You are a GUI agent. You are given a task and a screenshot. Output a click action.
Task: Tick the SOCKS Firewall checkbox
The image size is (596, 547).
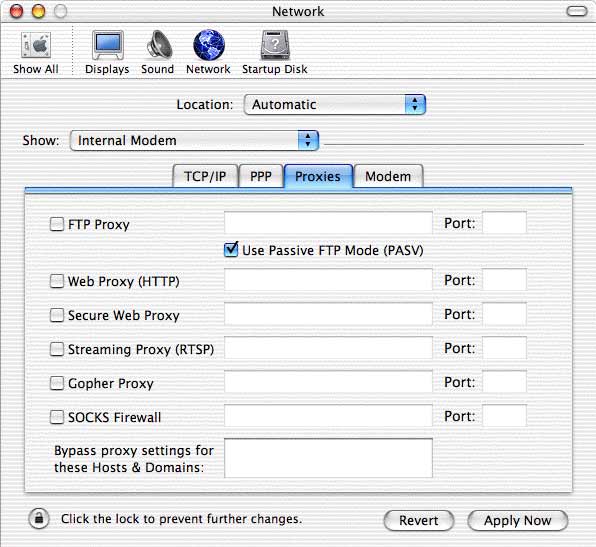click(x=57, y=417)
